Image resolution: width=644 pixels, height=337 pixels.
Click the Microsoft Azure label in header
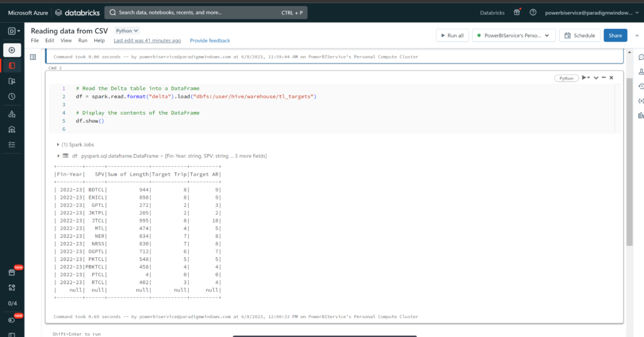tap(28, 13)
